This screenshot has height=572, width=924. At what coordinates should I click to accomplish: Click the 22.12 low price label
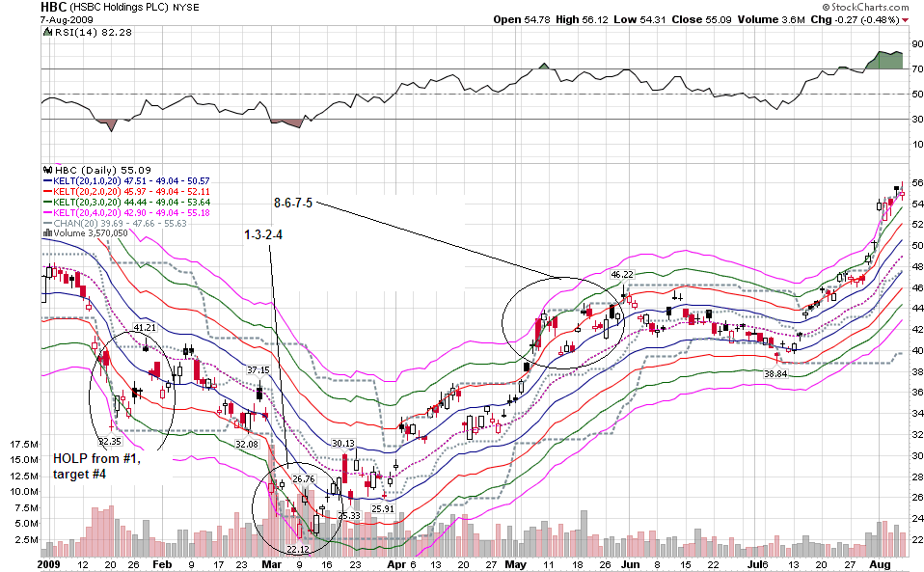(298, 550)
